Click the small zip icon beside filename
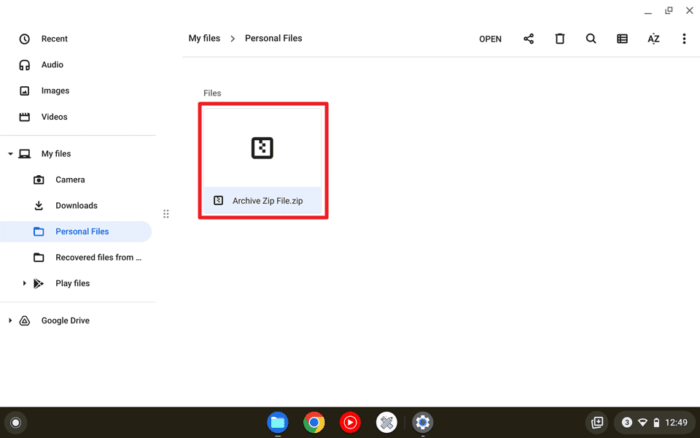This screenshot has width=700, height=438. [218, 200]
